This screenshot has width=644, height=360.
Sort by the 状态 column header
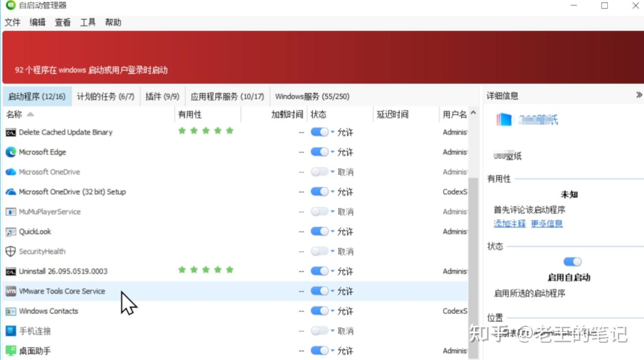tap(340, 114)
